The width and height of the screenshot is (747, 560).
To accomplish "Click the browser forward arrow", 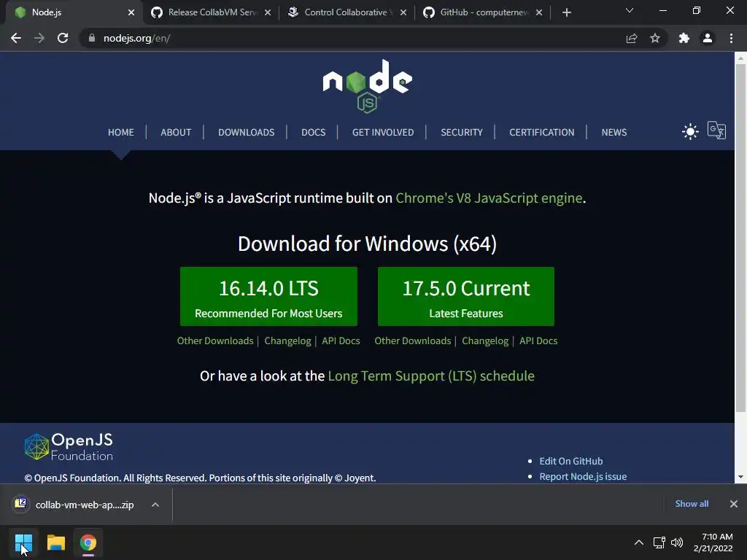I will click(39, 38).
